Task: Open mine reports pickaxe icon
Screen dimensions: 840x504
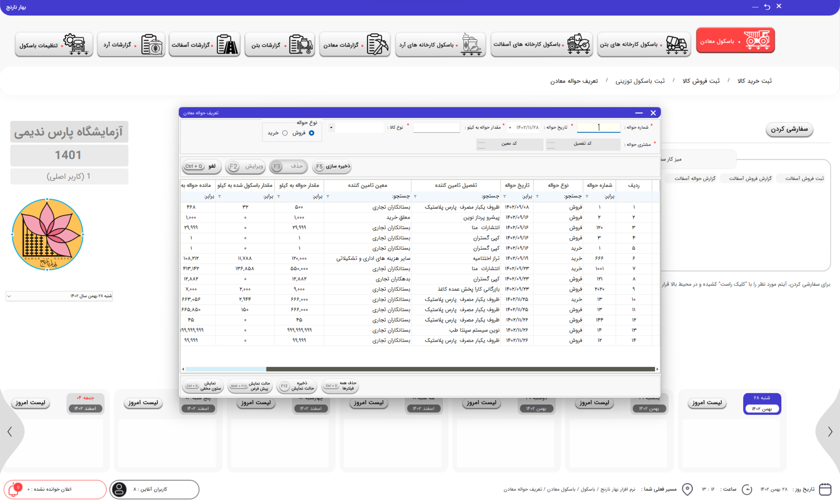Action: click(378, 45)
